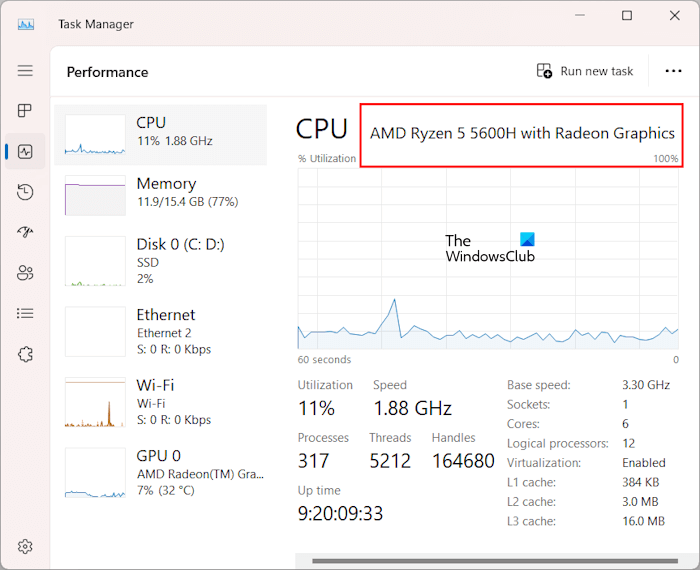The image size is (700, 570).
Task: Open Task Manager settings
Action: [25, 546]
